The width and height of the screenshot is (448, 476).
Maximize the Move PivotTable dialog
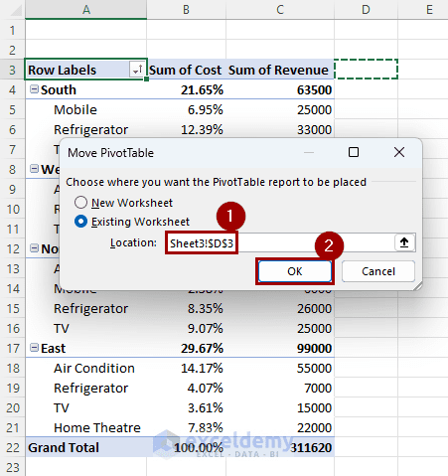click(354, 152)
